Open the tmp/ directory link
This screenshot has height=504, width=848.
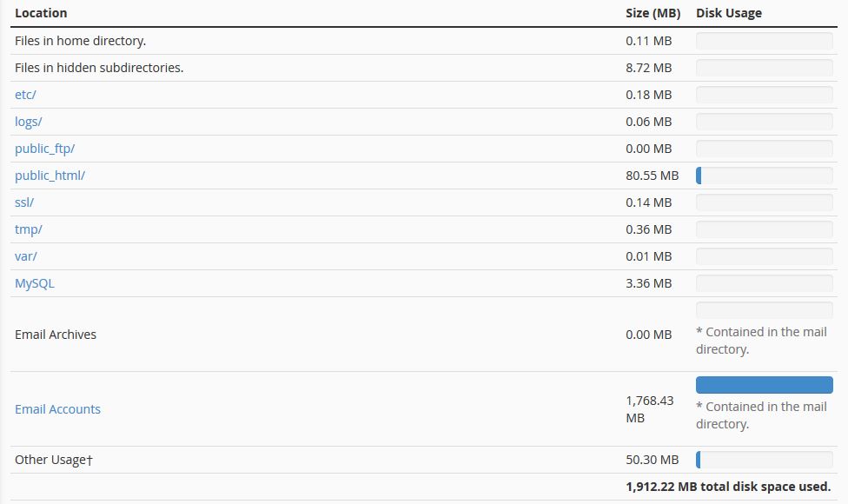click(x=29, y=229)
